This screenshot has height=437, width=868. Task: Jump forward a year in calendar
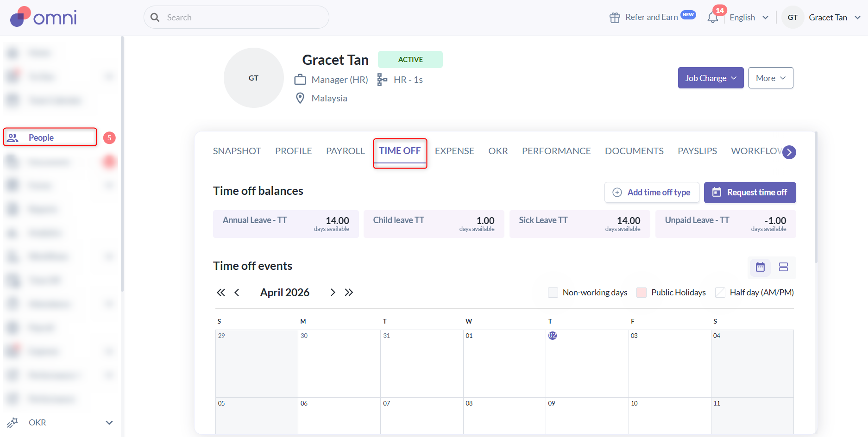click(x=349, y=293)
